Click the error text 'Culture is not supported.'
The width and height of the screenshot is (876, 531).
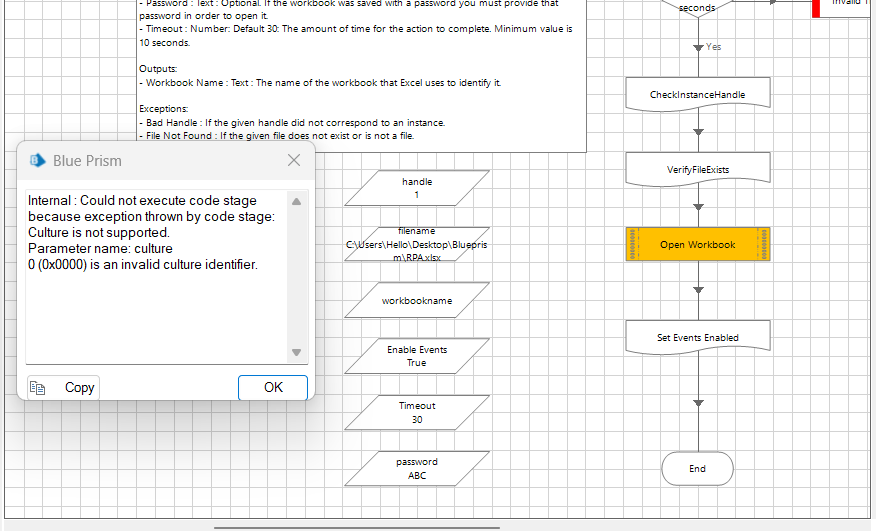[x=99, y=233]
